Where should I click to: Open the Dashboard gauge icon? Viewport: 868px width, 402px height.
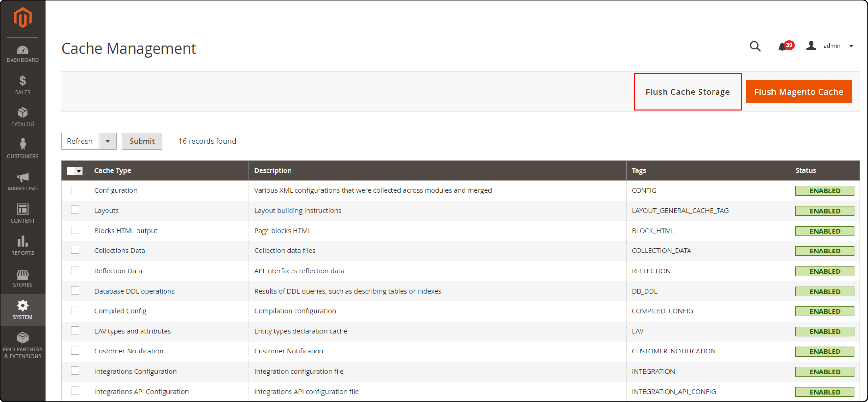tap(23, 50)
